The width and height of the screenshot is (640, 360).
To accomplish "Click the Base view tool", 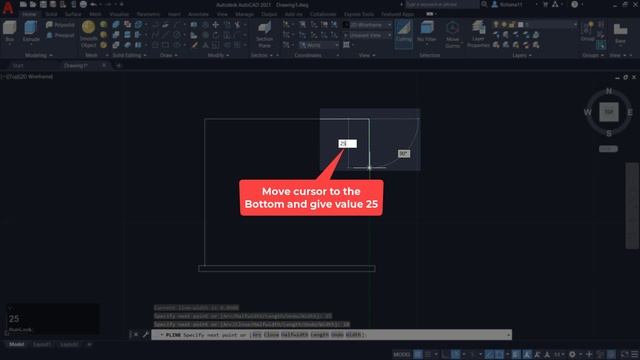I will point(620,33).
